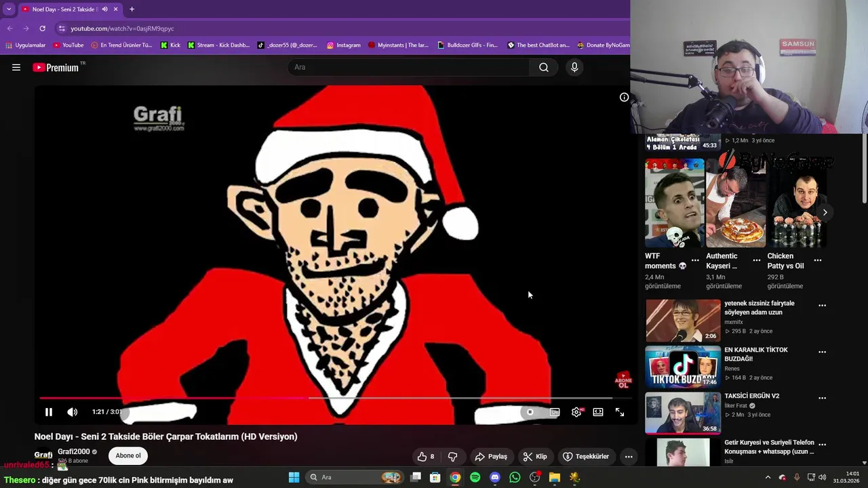Open player settings gear

pyautogui.click(x=576, y=412)
